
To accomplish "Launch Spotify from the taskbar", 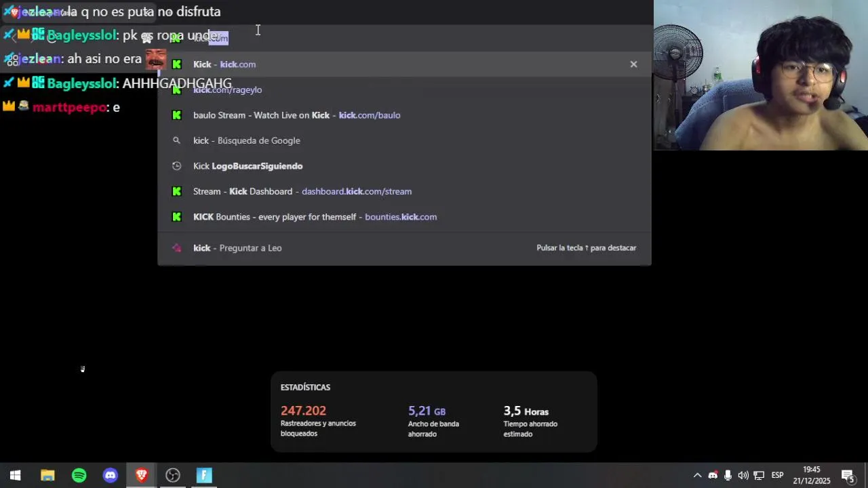I will (79, 475).
